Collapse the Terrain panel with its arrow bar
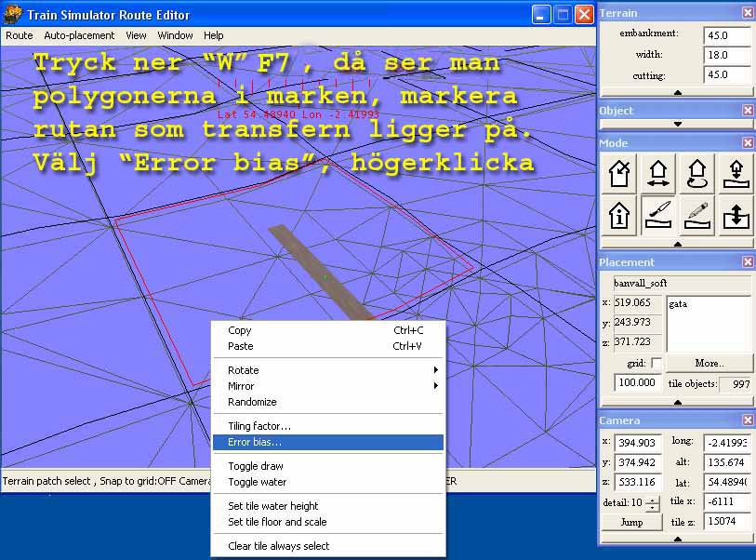Viewport: 756px width, 560px height. point(677,92)
